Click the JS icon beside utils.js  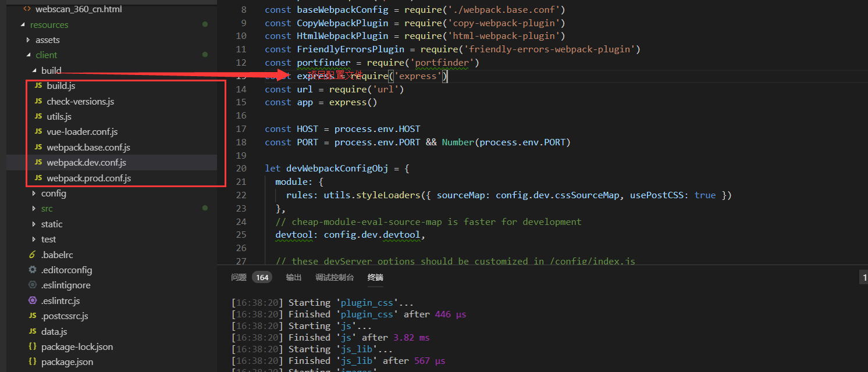pyautogui.click(x=38, y=116)
